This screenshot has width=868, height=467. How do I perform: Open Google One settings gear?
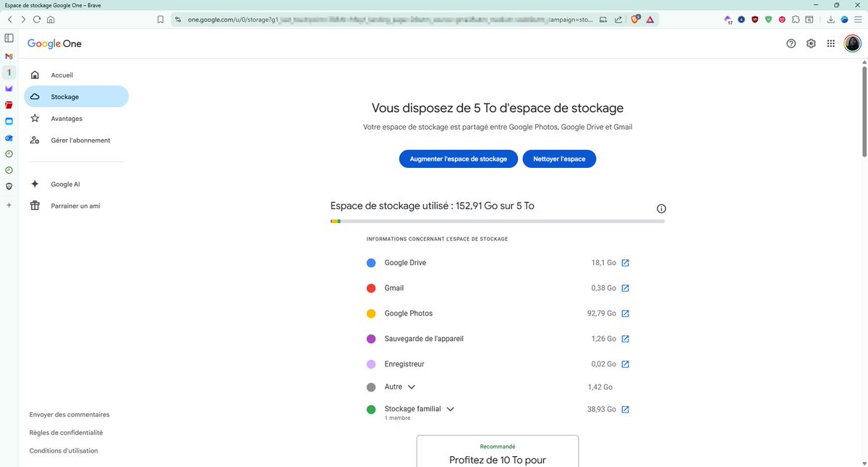point(812,43)
